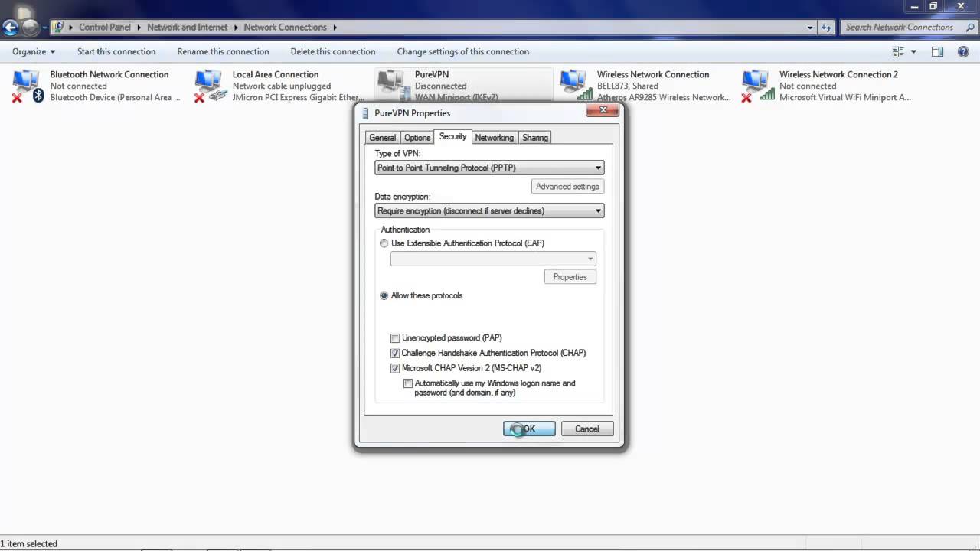The width and height of the screenshot is (980, 551).
Task: Uncheck Challenge Handshake Authentication Protocol (CHAP)
Action: (x=395, y=354)
